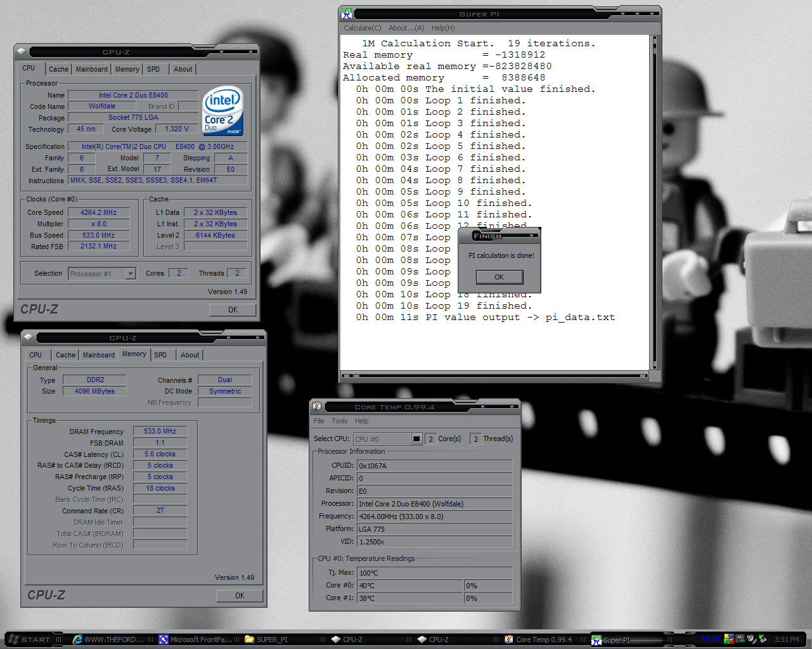Click the taskbar clock showing 3:51 PM

(x=787, y=639)
